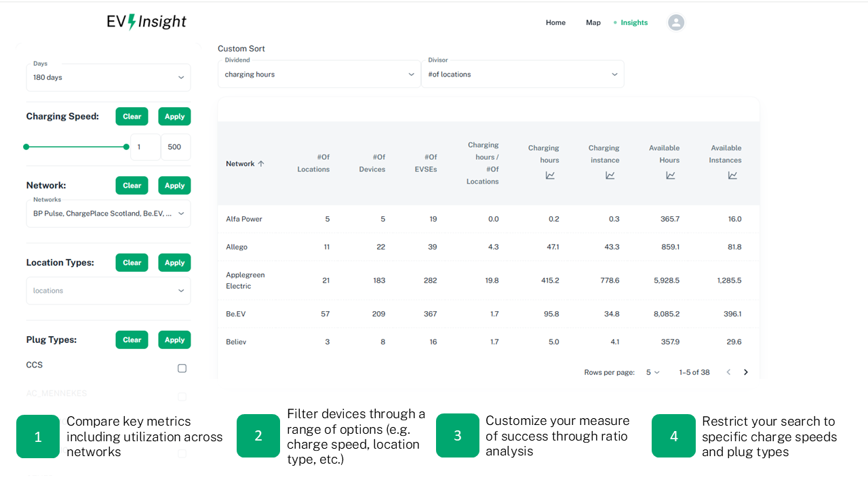Viewport: 868px width, 488px height.
Task: Open the Available Instances chart icon
Action: coord(732,176)
